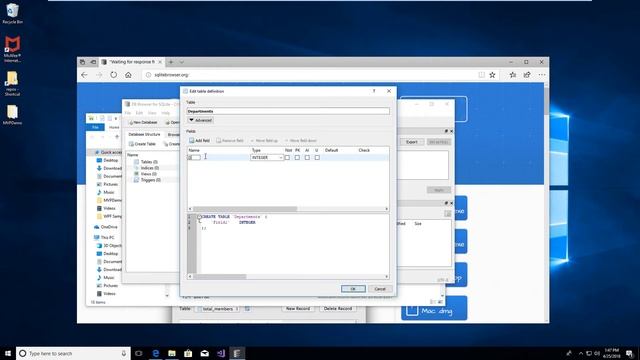Click the Remove field button

tap(230, 140)
